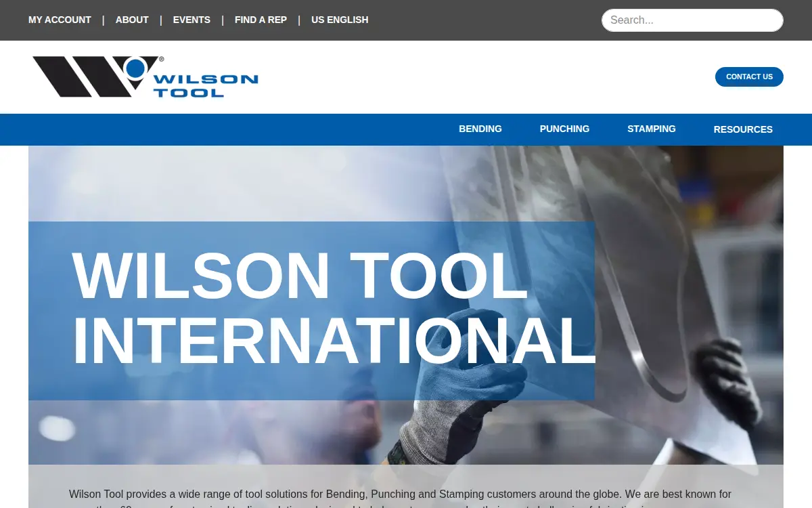Click the Wilson Tool logo
This screenshot has width=812, height=508.
(x=145, y=77)
